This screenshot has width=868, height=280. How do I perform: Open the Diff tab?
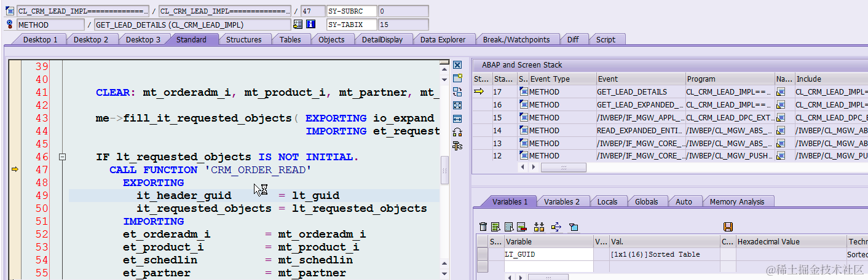573,39
